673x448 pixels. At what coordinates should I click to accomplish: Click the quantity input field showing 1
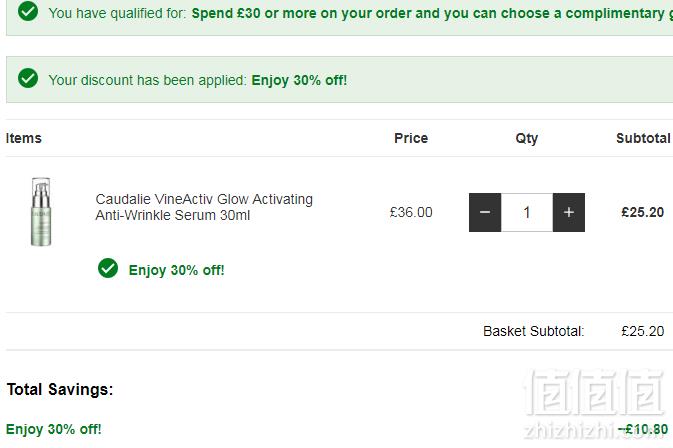527,212
